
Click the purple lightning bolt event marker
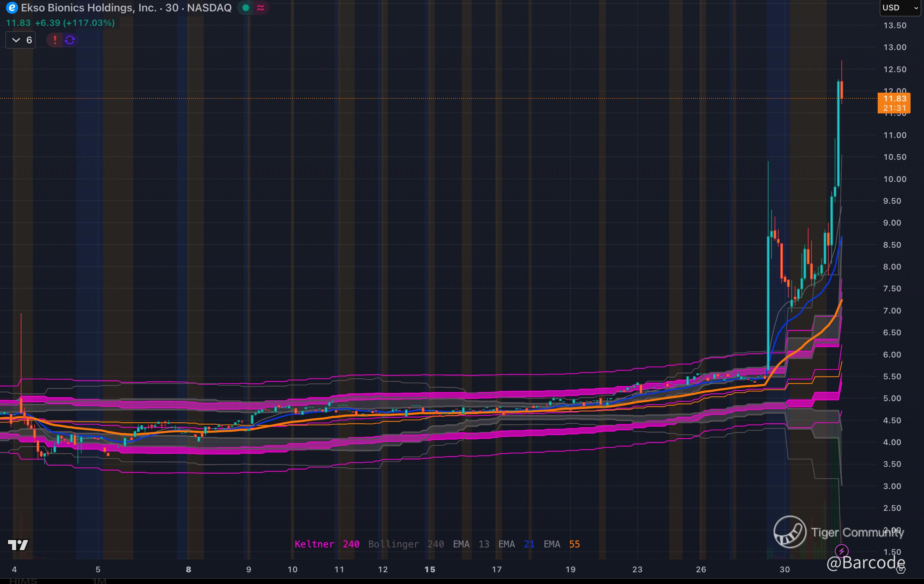tap(841, 551)
